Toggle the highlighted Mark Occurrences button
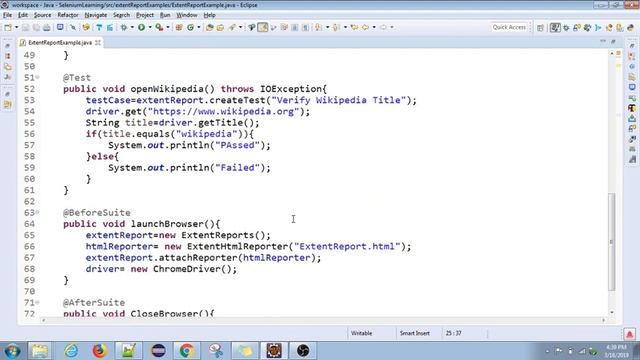The width and height of the screenshot is (640, 360). [x=263, y=27]
